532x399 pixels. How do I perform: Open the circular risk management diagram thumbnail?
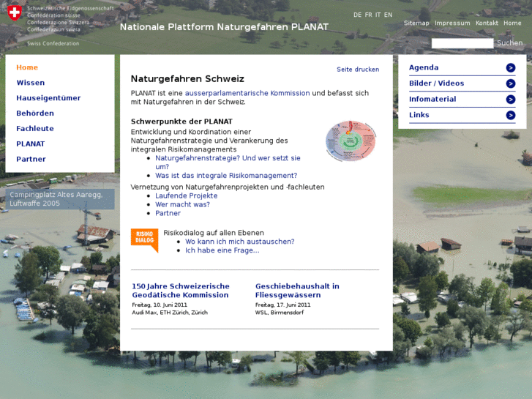(x=351, y=141)
